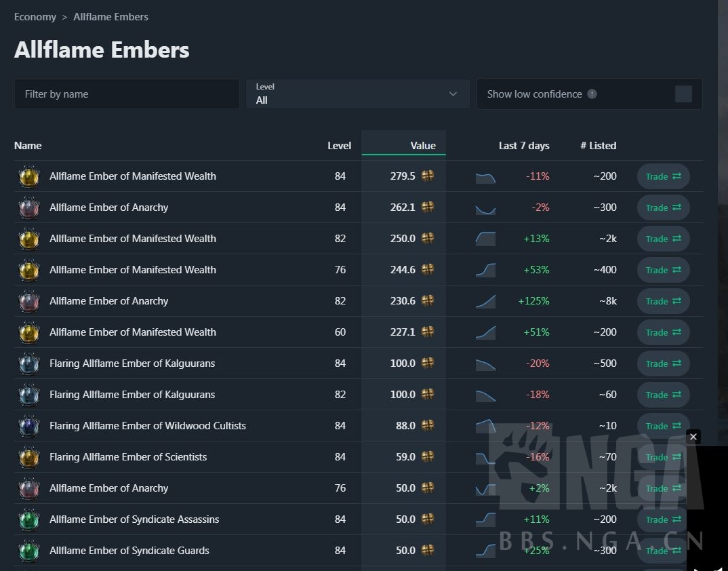Click the level 84 Anarchy ember icon
Viewport: 728px width, 571px height.
point(28,208)
